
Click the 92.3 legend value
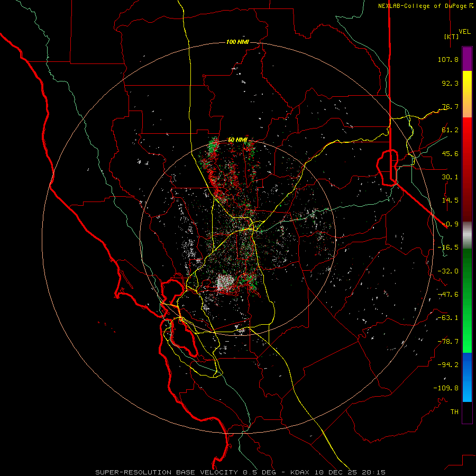tap(450, 83)
